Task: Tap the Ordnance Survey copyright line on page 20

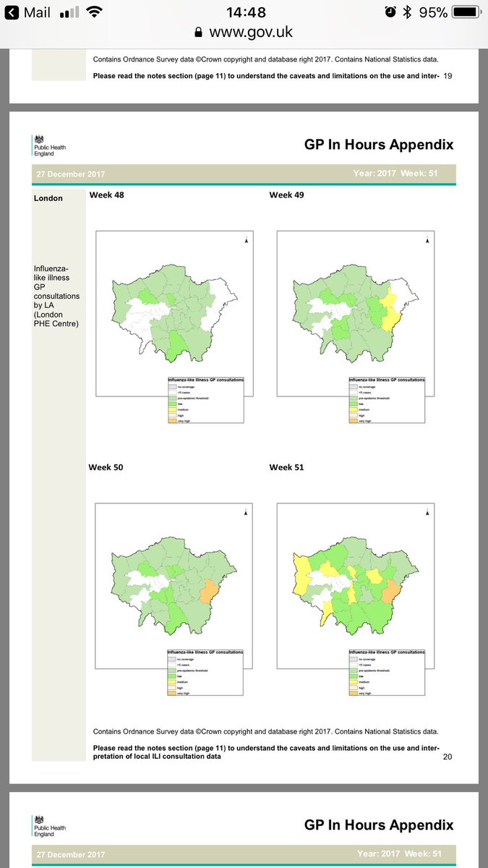Action: 265,731
